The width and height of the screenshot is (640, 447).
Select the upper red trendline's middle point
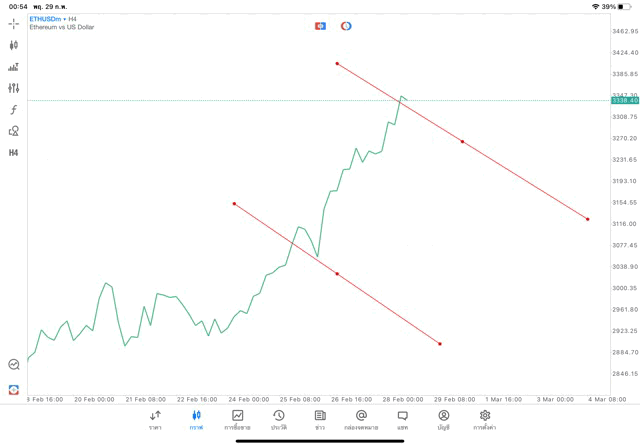(462, 142)
